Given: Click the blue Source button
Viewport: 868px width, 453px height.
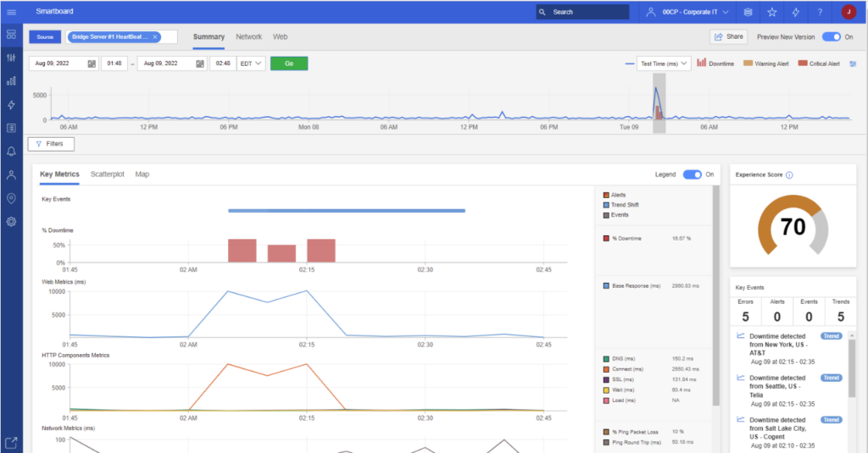Looking at the screenshot, I should click(x=46, y=37).
